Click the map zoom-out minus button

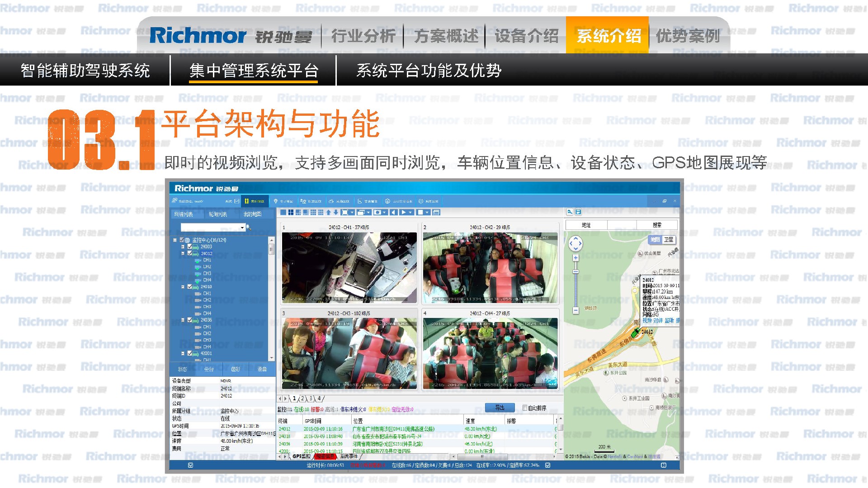(x=576, y=310)
